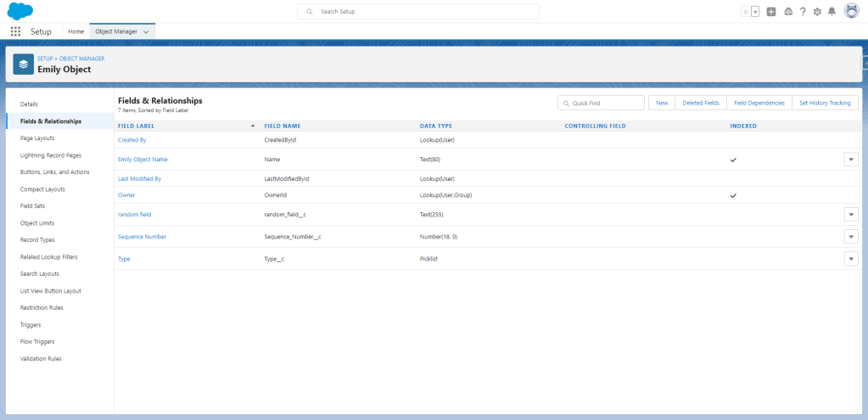Open row actions for Type field
The width and height of the screenshot is (868, 420).
[x=851, y=259]
